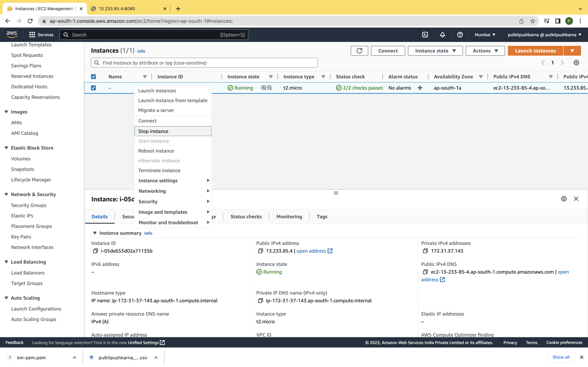The height and width of the screenshot is (367, 588).
Task: Collapse the Elastic Block Store section
Action: [x=6, y=148]
